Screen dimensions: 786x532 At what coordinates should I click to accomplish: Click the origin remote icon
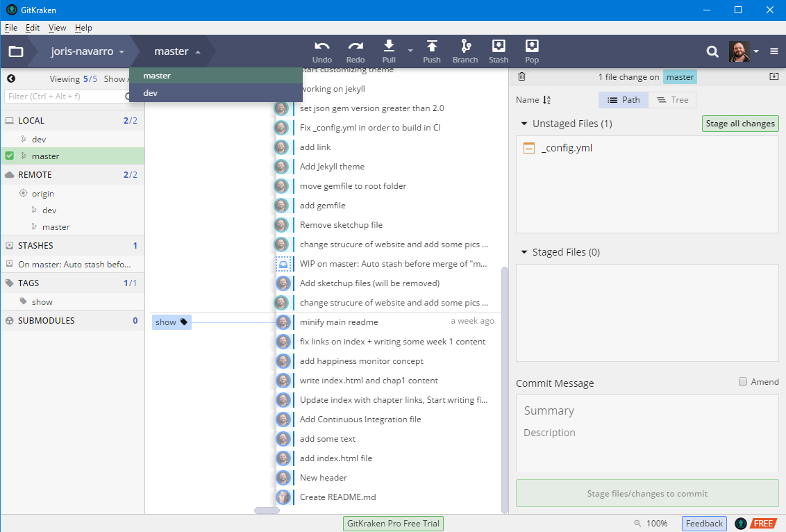(23, 193)
